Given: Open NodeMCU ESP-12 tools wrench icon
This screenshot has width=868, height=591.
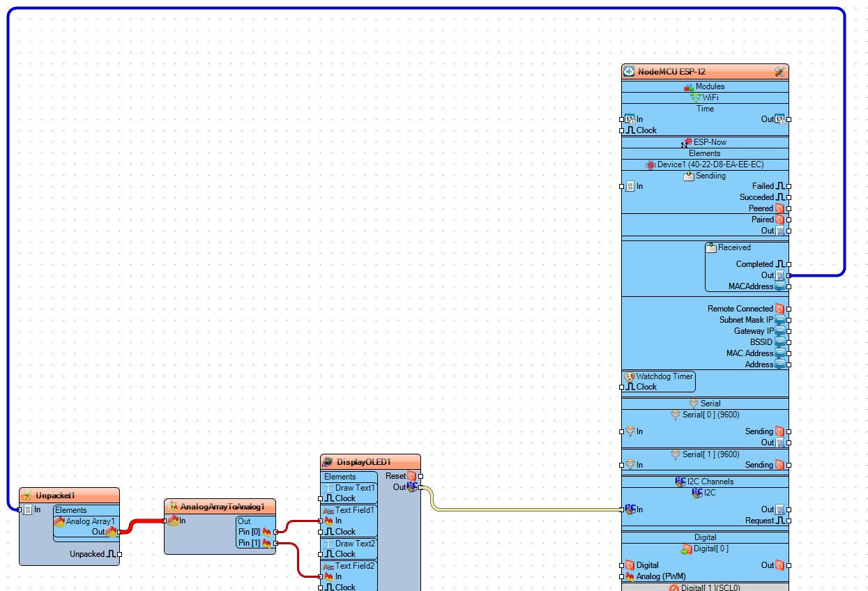Looking at the screenshot, I should tap(780, 71).
